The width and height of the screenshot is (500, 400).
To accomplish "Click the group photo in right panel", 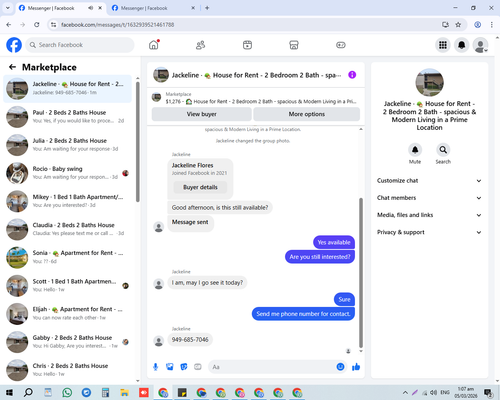I will 429,82.
